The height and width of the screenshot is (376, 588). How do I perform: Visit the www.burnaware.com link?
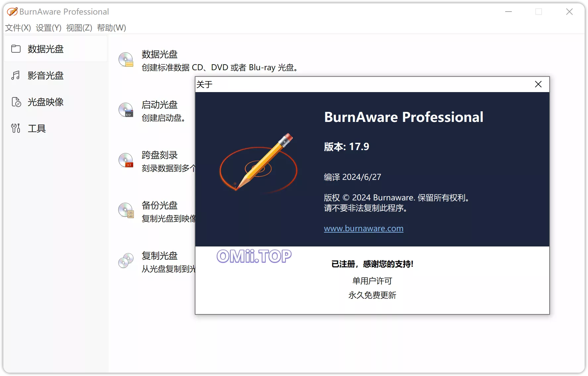tap(364, 229)
